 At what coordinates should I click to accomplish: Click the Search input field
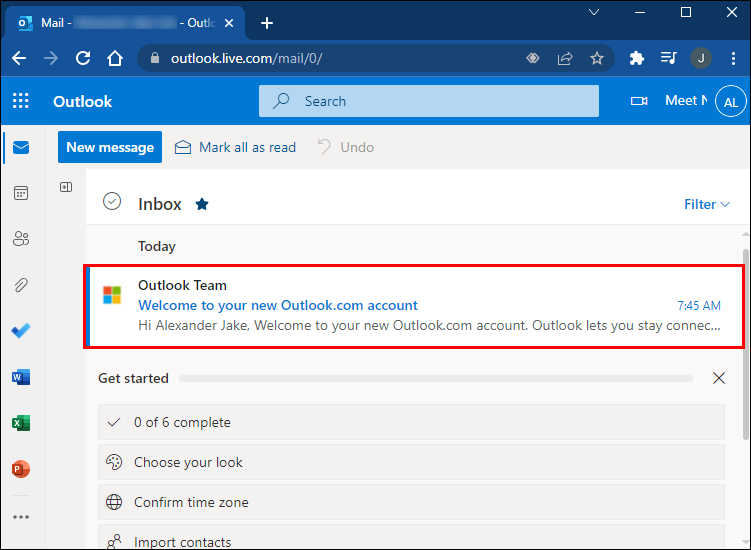(x=428, y=101)
